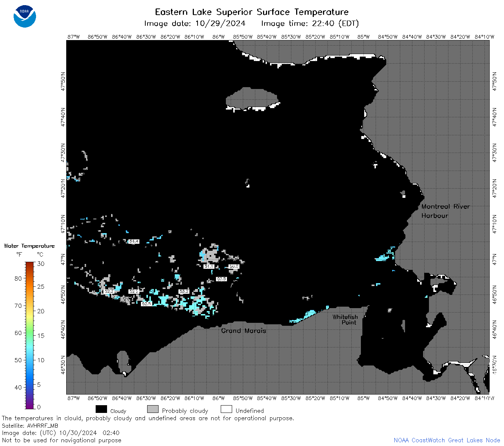
Task: Click the 30 mark on Celsius scale
Action: (x=41, y=264)
